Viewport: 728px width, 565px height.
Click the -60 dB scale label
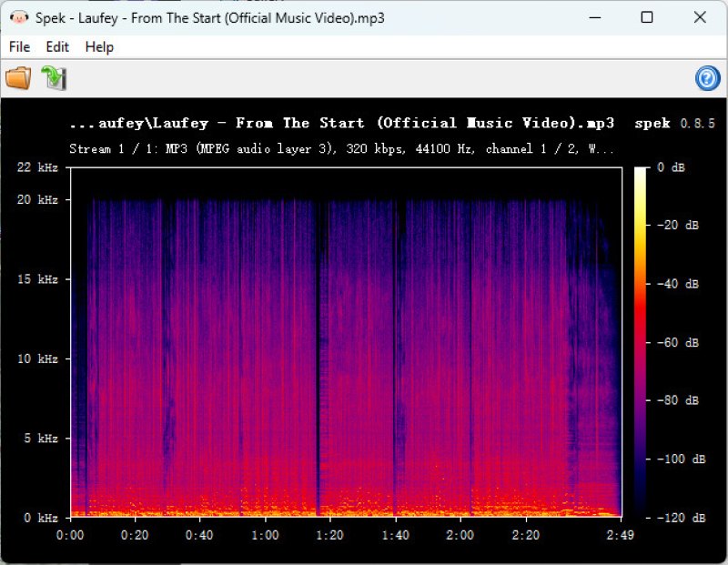678,343
